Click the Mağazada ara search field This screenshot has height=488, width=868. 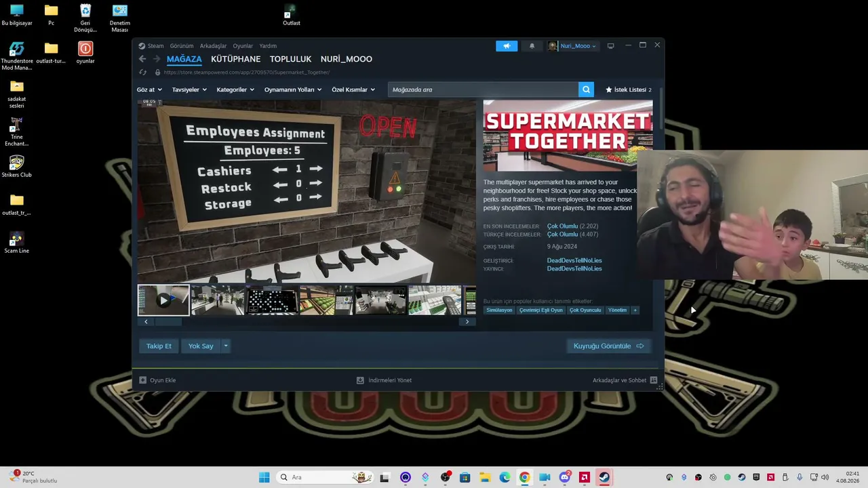(x=484, y=89)
